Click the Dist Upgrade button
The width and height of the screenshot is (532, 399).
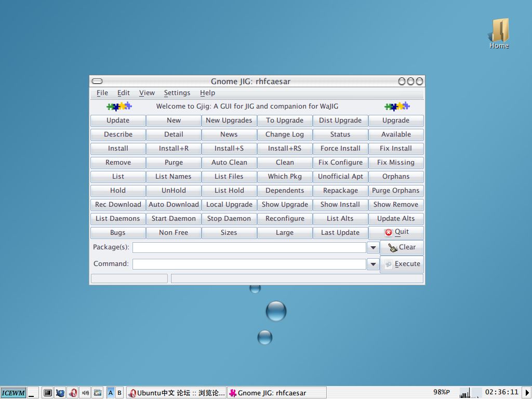(x=340, y=121)
